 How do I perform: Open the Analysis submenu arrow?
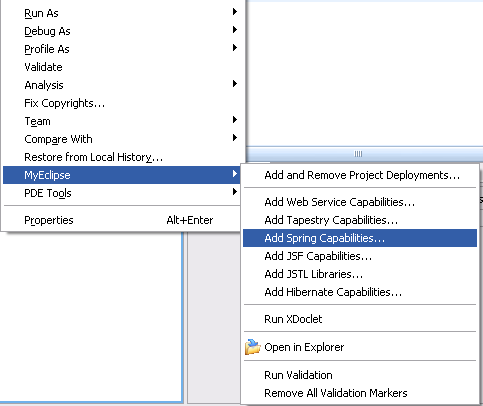coord(235,84)
